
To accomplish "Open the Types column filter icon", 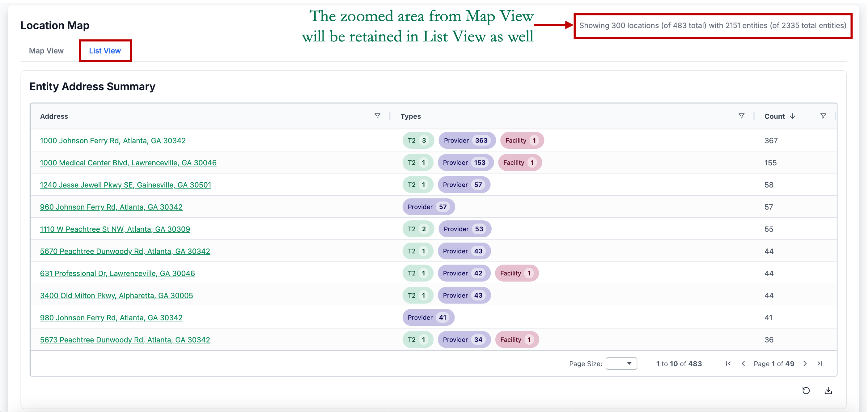I will coord(741,116).
